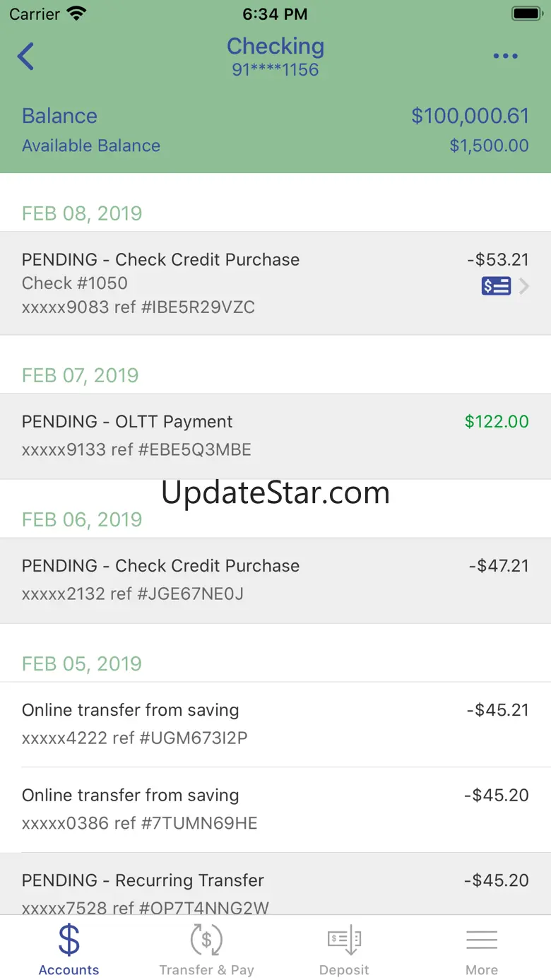
Task: Open the three-dot options menu
Action: point(506,57)
